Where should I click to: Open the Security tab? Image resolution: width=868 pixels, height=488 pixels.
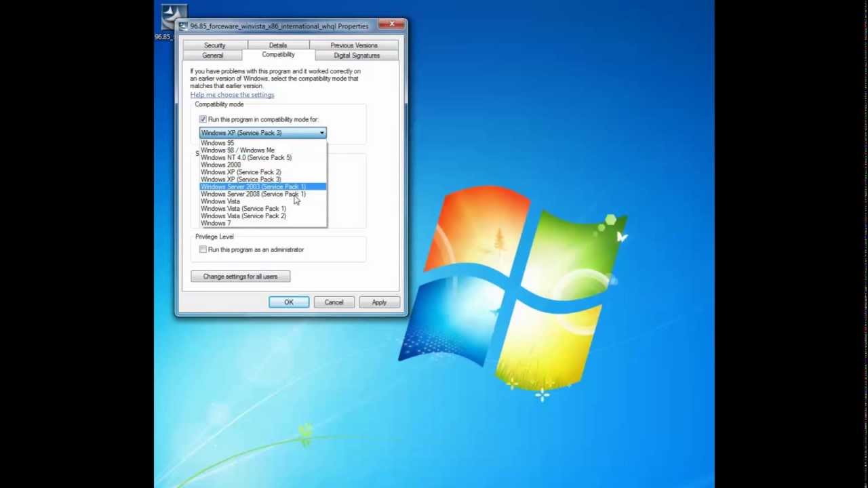pyautogui.click(x=214, y=45)
